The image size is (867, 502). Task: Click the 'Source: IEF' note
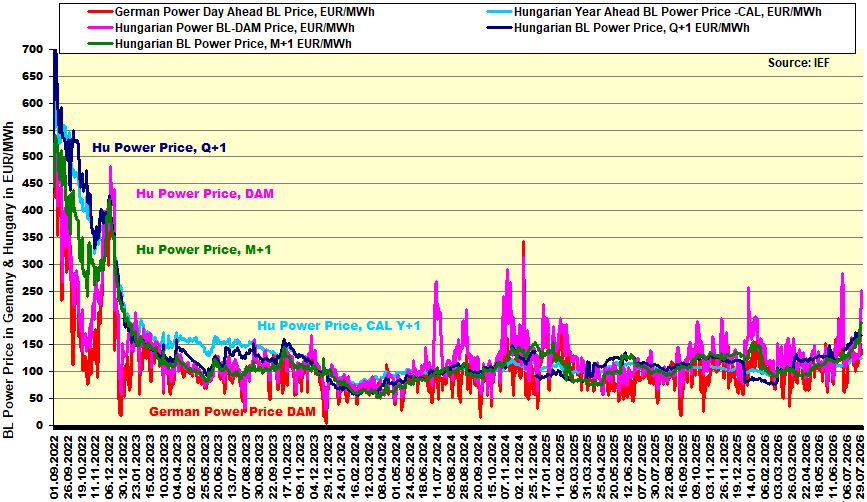point(798,62)
